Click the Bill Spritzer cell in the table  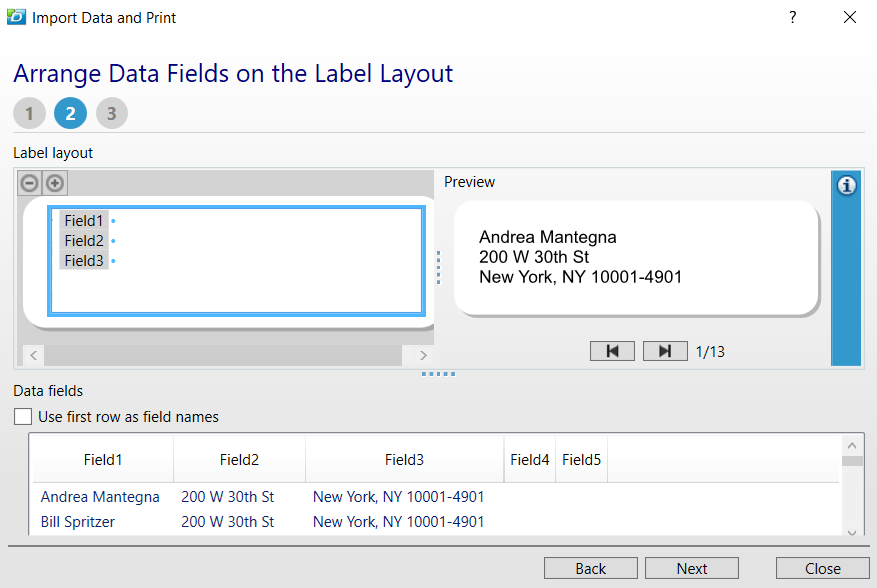click(78, 522)
